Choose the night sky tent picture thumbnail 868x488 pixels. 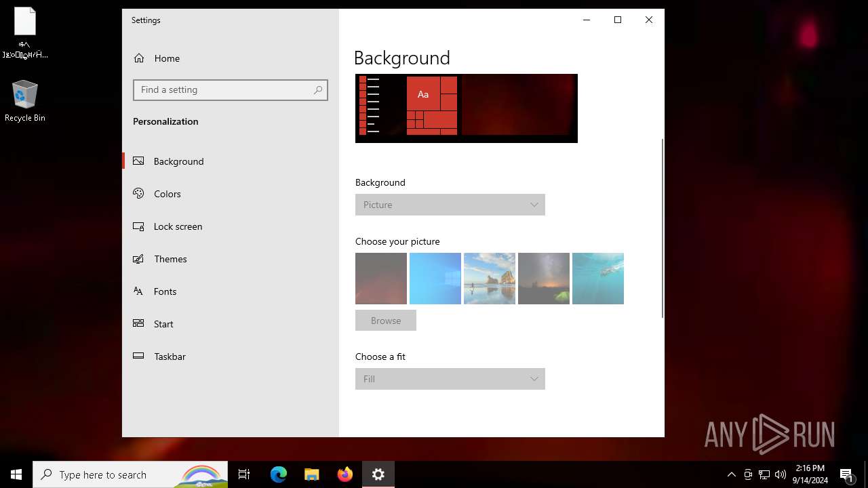[544, 279]
